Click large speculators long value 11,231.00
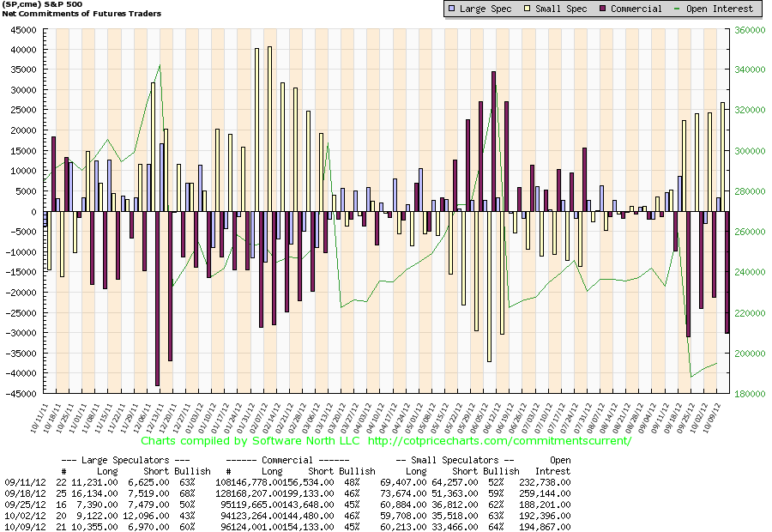Screen dimensions: 772x532 coord(94,483)
